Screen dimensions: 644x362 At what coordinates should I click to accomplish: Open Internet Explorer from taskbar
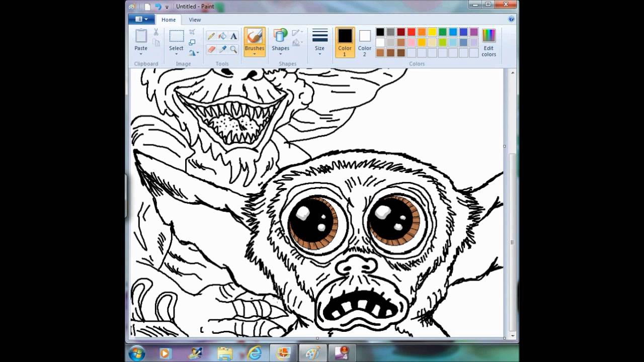click(x=254, y=353)
